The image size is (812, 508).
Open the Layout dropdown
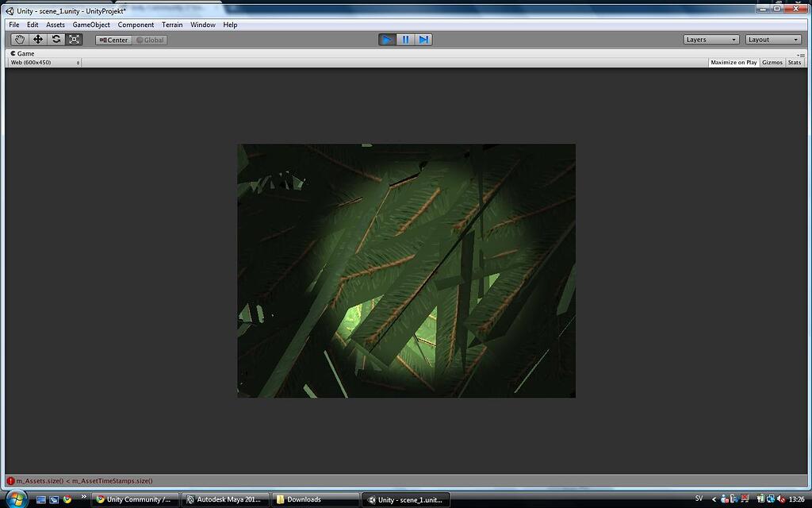(x=772, y=39)
